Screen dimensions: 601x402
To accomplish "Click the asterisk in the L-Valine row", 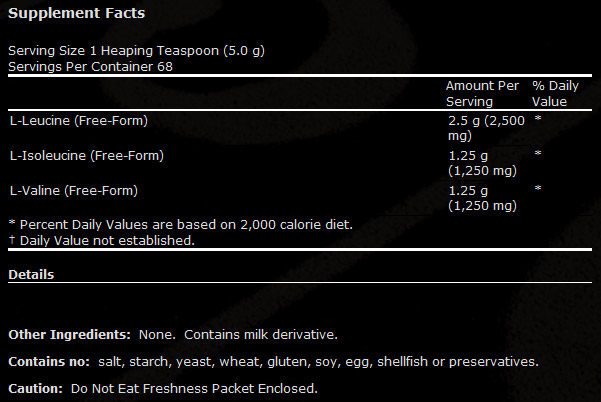I will (x=538, y=188).
